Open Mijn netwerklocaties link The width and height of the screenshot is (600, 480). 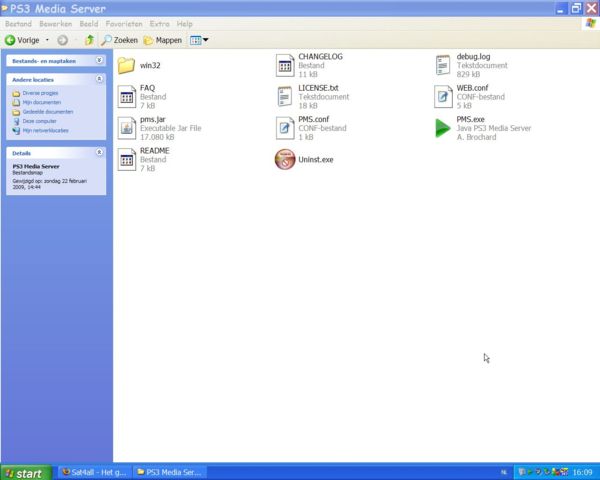tap(45, 131)
